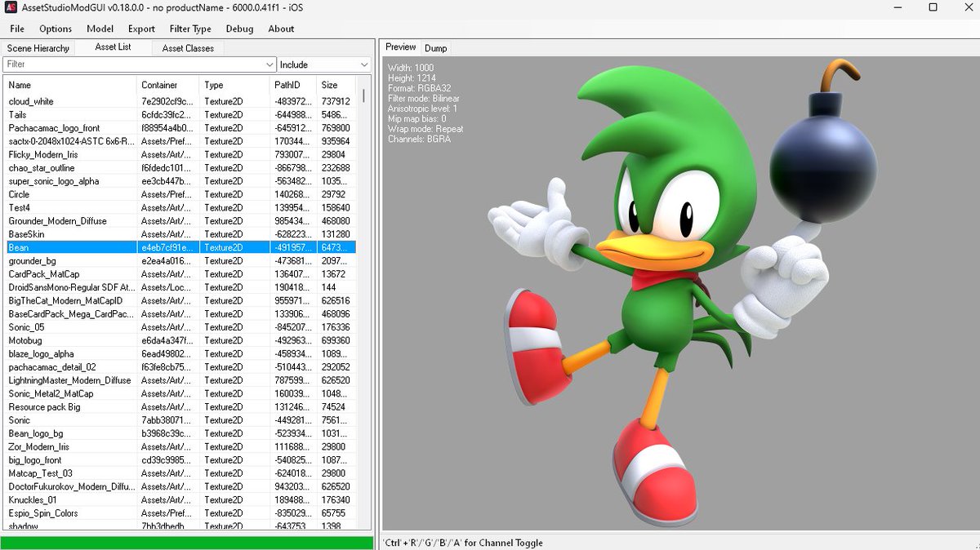The height and width of the screenshot is (550, 980).
Task: Open the Debug menu
Action: tap(239, 29)
